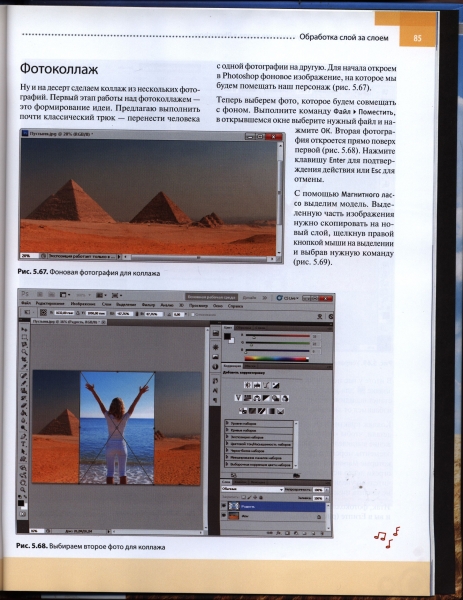
Task: Open the layer blend mode dropdown
Action: tap(253, 489)
